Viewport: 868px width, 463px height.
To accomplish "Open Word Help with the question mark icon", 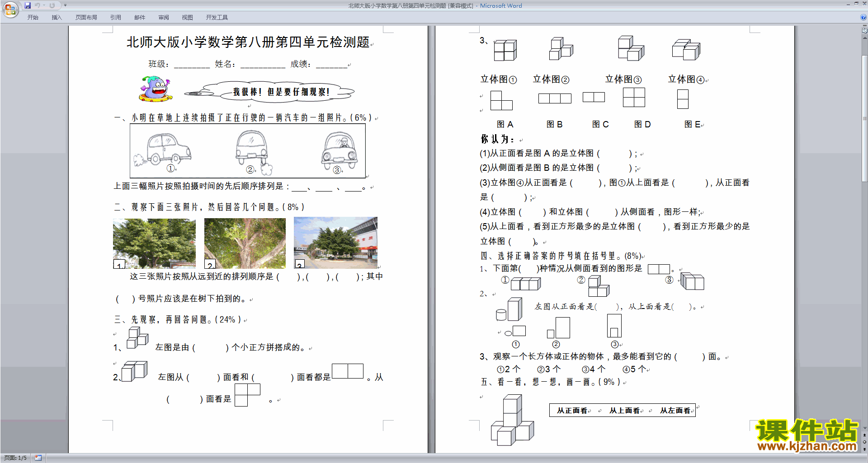I will click(863, 17).
